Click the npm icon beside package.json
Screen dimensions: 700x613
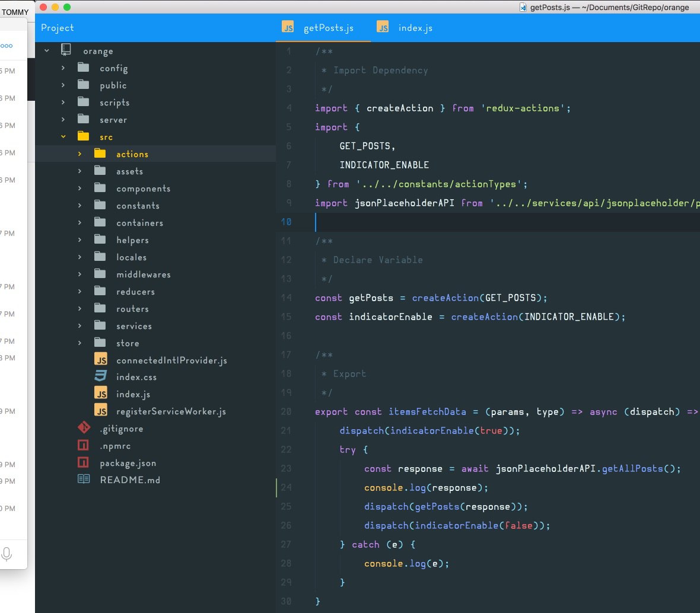84,462
